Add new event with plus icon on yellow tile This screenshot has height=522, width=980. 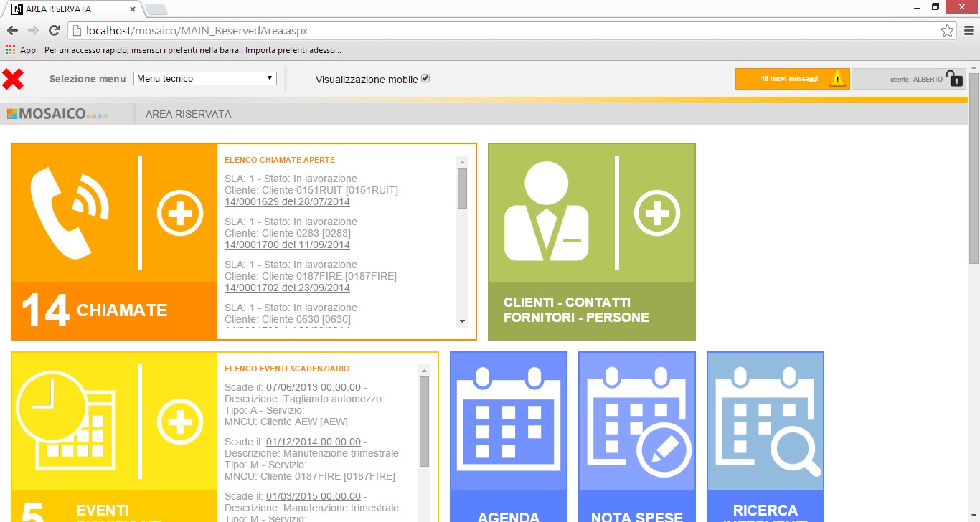point(180,422)
